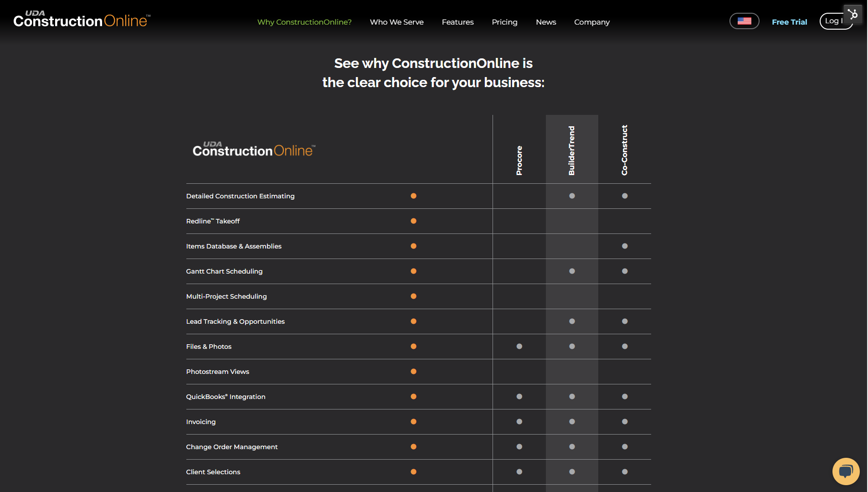Viewport: 868px width, 492px height.
Task: Open the live chat bubble
Action: click(x=846, y=471)
